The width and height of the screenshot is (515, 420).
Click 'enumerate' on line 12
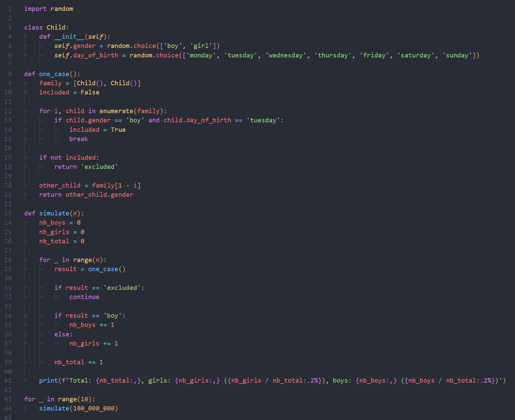click(x=116, y=111)
